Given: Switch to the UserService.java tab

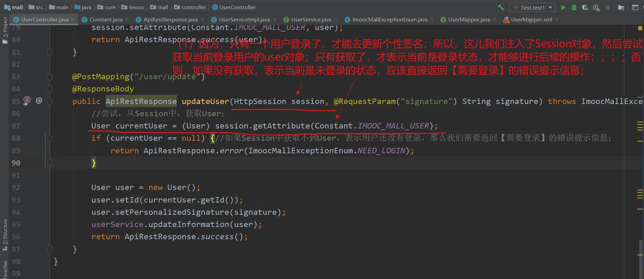Looking at the screenshot, I should point(311,20).
